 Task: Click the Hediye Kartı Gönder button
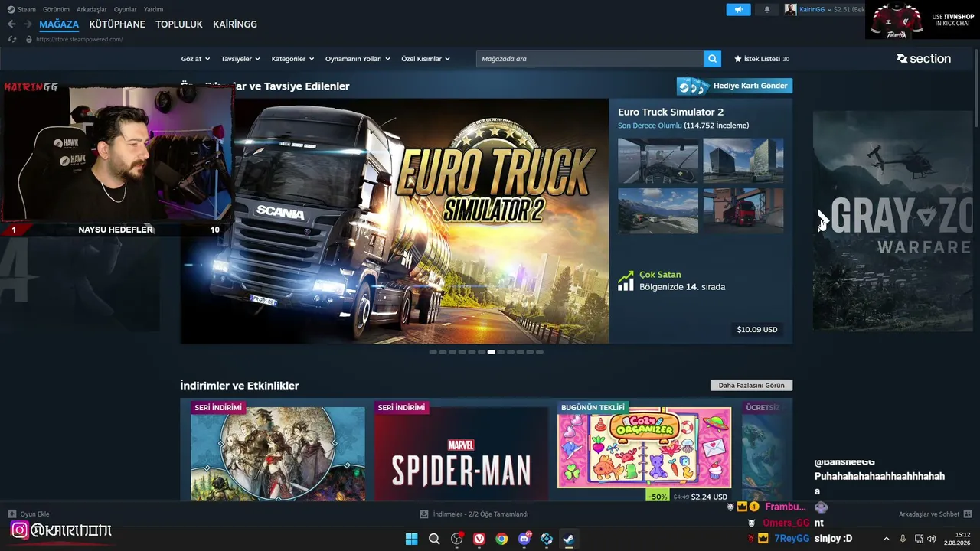pos(734,86)
